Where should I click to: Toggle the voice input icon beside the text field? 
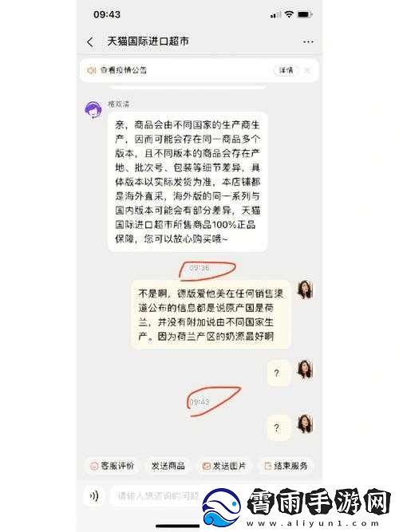point(93,496)
